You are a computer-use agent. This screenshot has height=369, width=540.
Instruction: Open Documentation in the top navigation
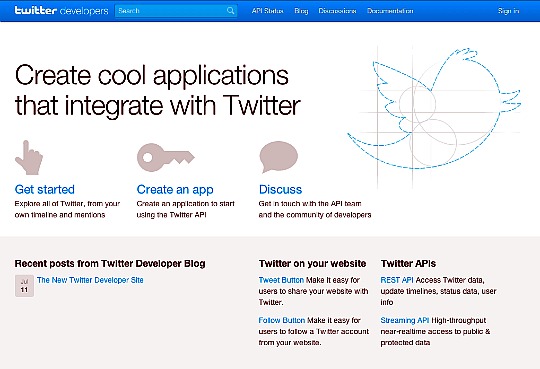390,11
